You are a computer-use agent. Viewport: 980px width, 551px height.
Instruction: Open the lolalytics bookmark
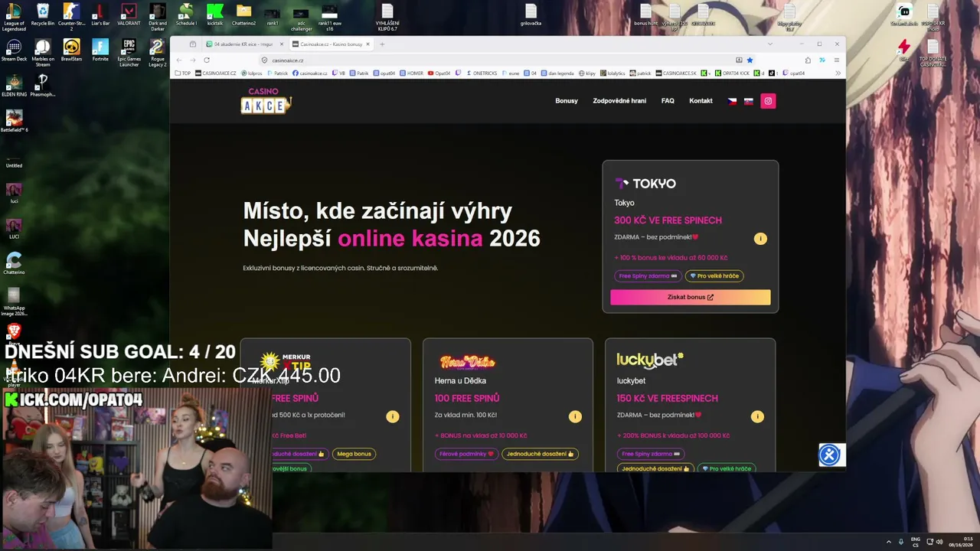tap(612, 73)
